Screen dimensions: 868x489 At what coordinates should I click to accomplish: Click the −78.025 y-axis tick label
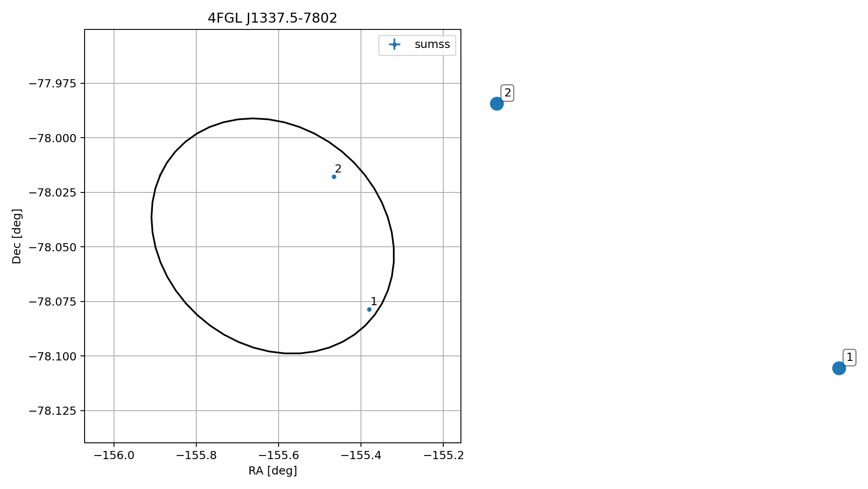[x=53, y=192]
